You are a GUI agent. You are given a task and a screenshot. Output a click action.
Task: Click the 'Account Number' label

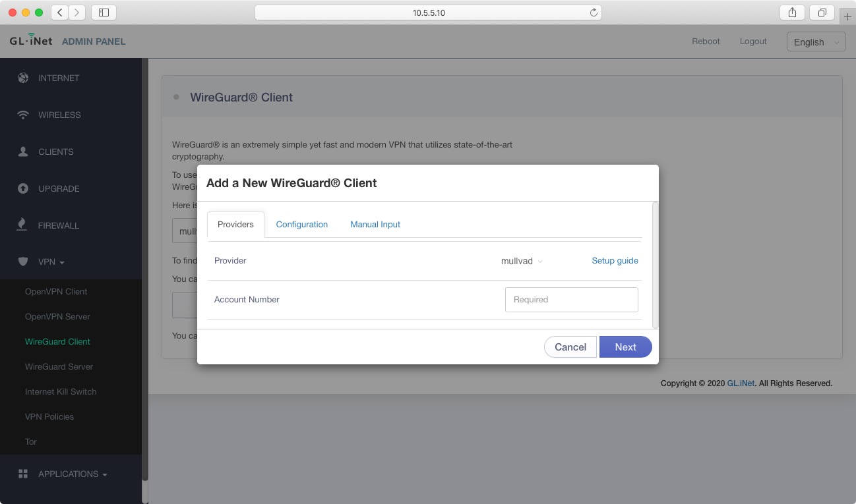247,300
